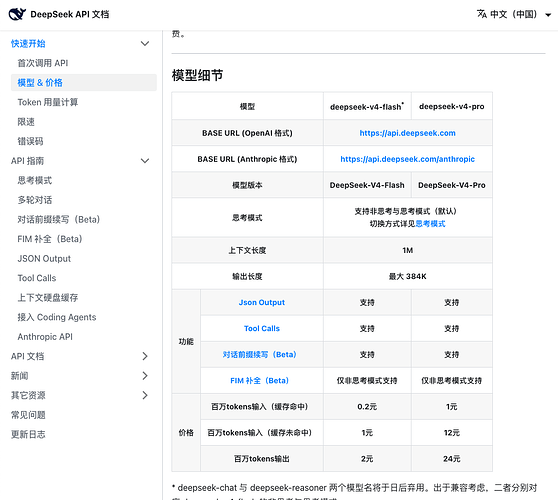558x500 pixels.
Task: Open the Anthropic API sidebar entry
Action: click(45, 337)
